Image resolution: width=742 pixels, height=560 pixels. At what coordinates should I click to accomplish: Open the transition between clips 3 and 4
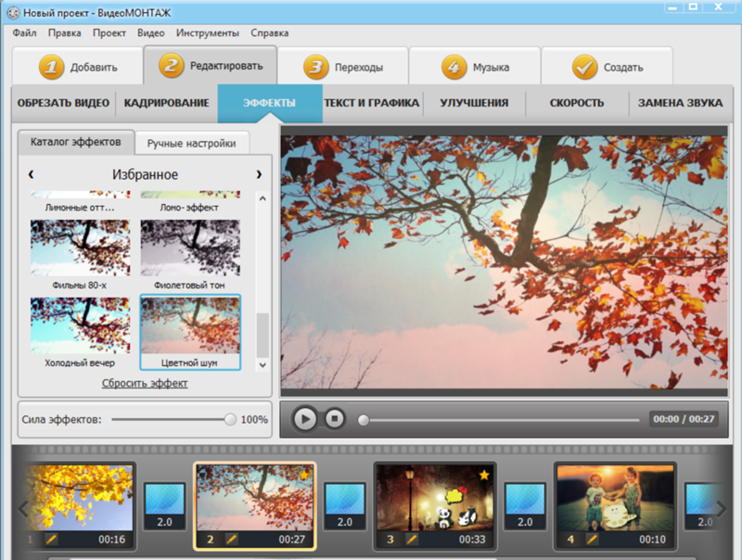(x=525, y=505)
